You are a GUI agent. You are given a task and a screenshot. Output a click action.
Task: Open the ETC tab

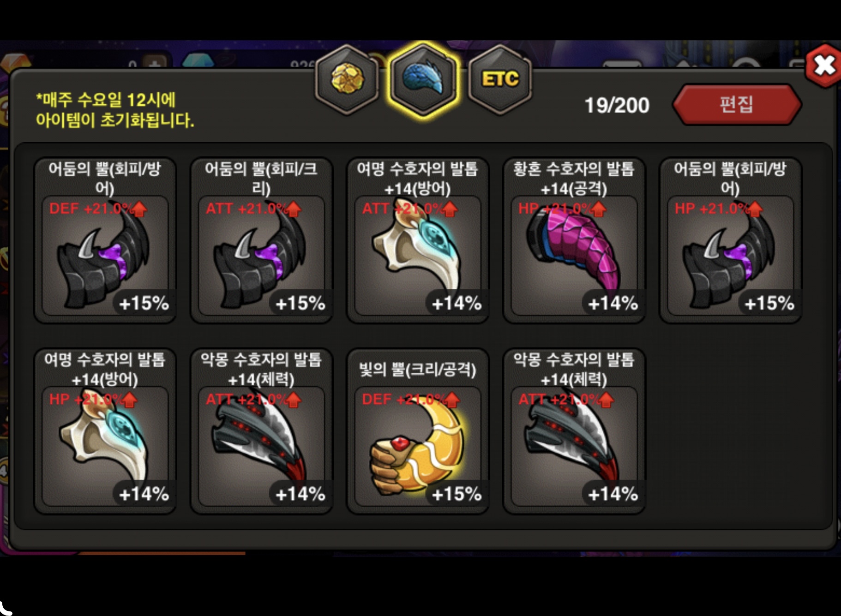(500, 79)
